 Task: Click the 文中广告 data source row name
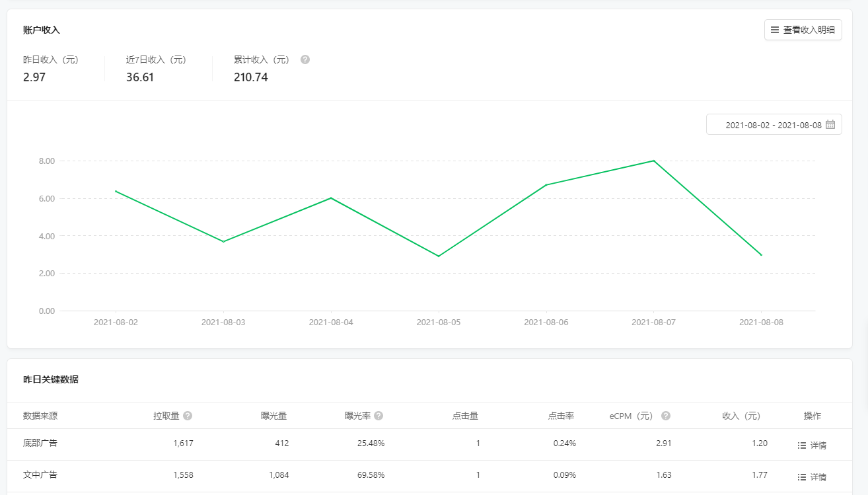coord(40,475)
